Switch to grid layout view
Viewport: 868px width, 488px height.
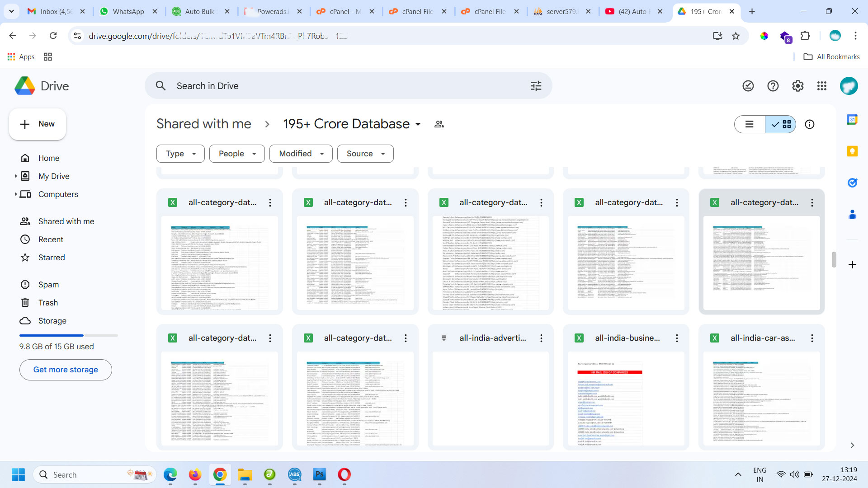781,124
